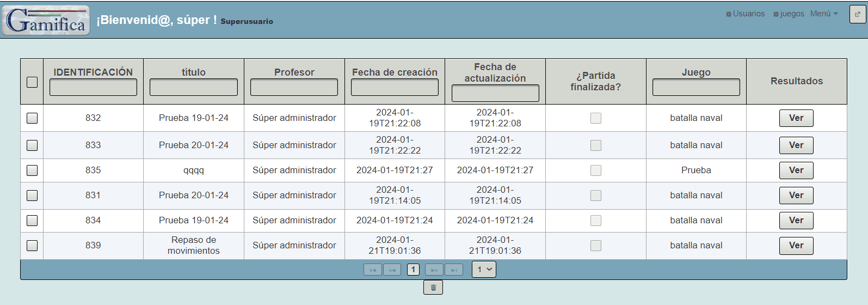Select page 1 in paginator
This screenshot has width=868, height=305.
[414, 270]
